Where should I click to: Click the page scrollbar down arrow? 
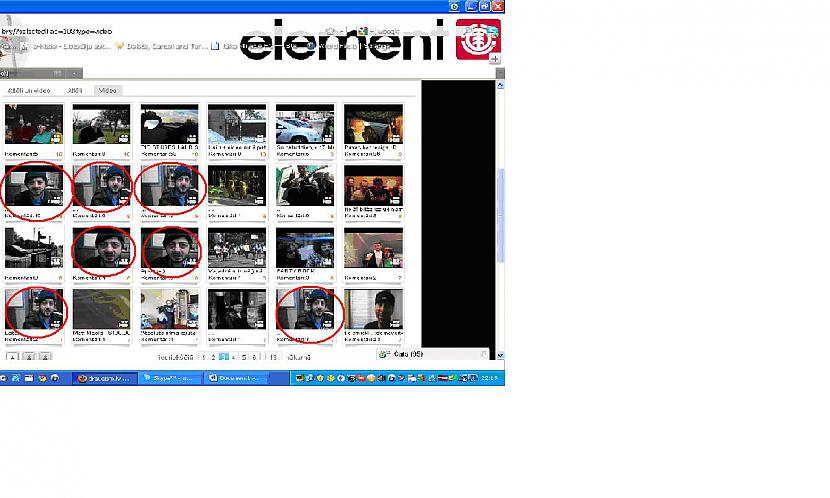(x=500, y=355)
